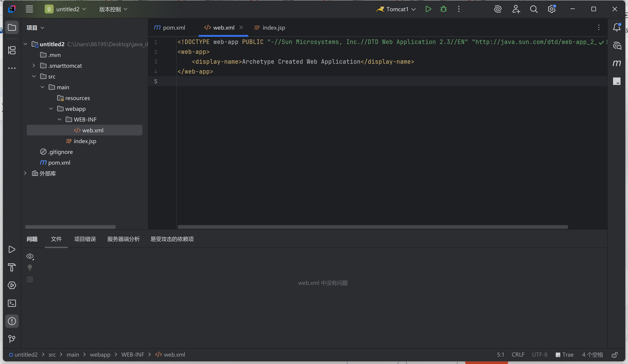628x364 pixels.
Task: Click the Trae status bar widget
Action: click(565, 355)
